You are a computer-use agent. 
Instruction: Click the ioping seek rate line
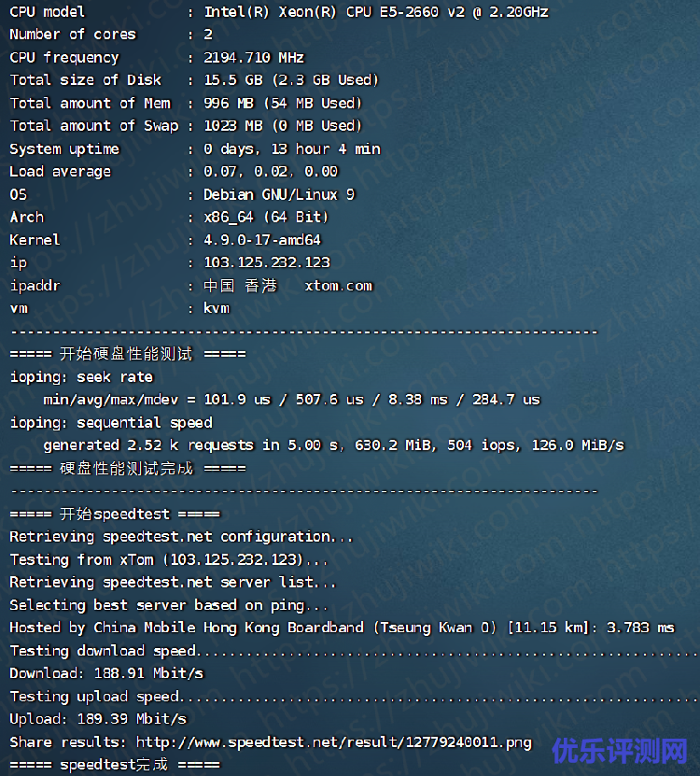tap(81, 377)
